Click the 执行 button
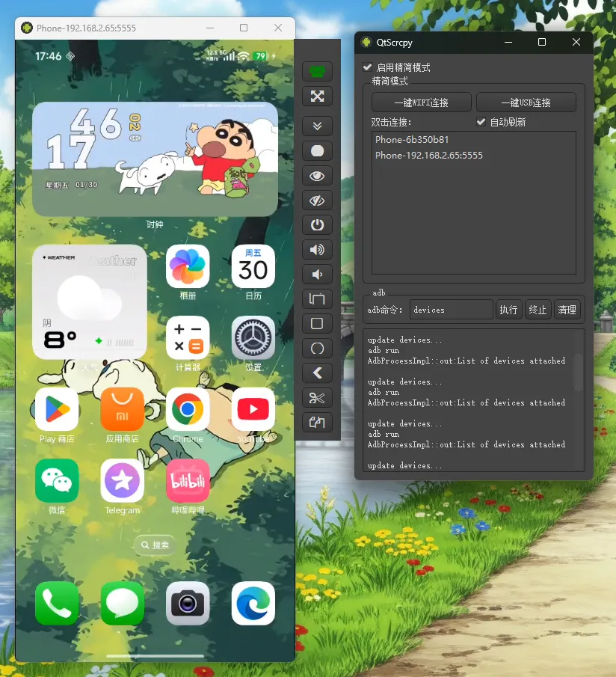616x677 pixels. pyautogui.click(x=508, y=310)
